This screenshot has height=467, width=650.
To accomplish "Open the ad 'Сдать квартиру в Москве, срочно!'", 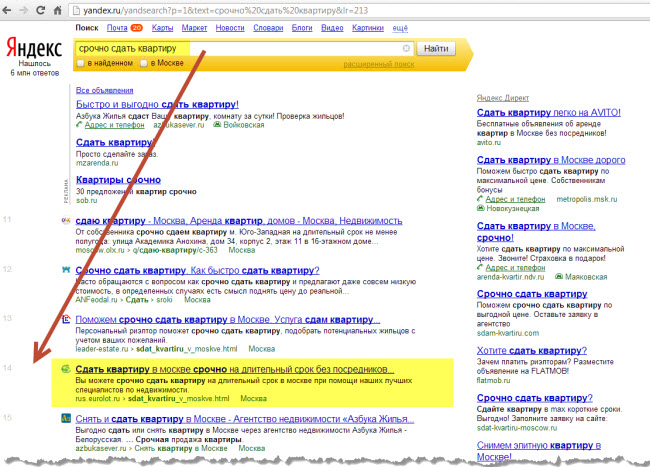I will pyautogui.click(x=536, y=232).
